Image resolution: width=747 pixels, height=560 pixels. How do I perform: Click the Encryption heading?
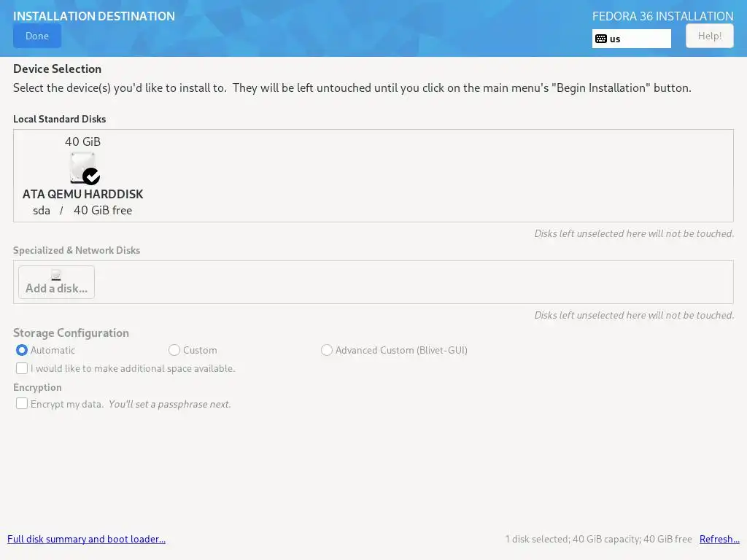pyautogui.click(x=37, y=388)
